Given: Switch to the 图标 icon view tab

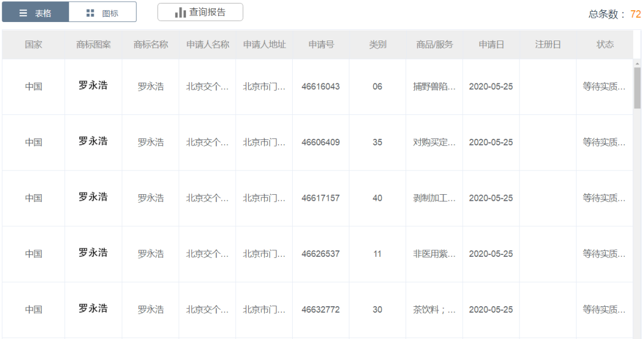Looking at the screenshot, I should (103, 13).
